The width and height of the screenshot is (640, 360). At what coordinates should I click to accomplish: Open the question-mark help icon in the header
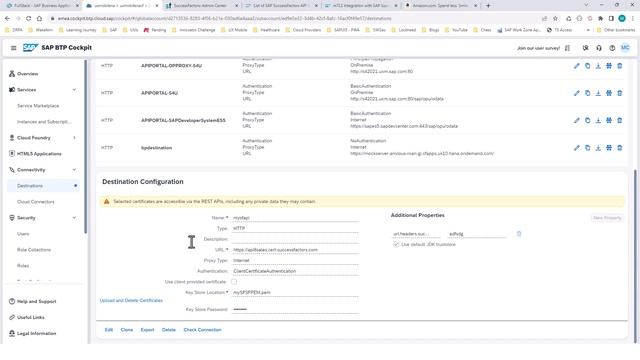[x=612, y=48]
